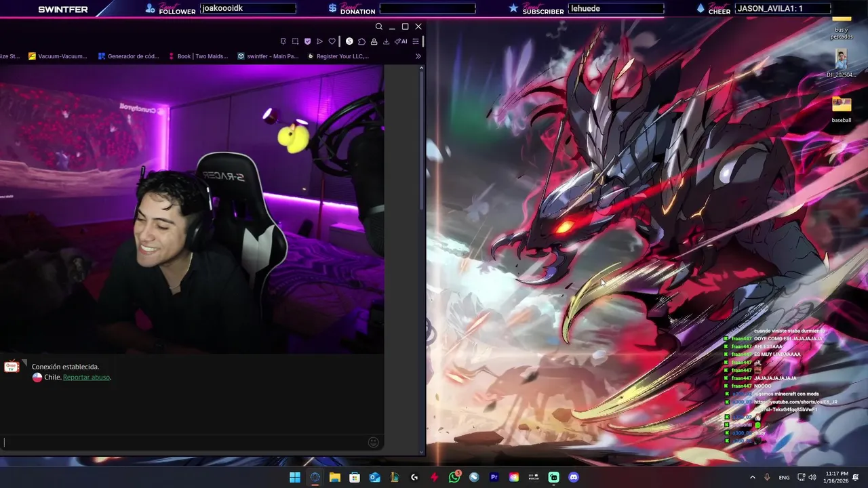Image resolution: width=868 pixels, height=488 pixels.
Task: Open the Windows Start menu
Action: (x=295, y=477)
